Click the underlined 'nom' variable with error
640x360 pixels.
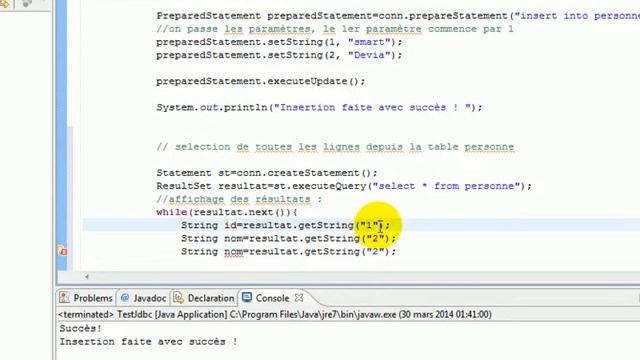point(233,252)
